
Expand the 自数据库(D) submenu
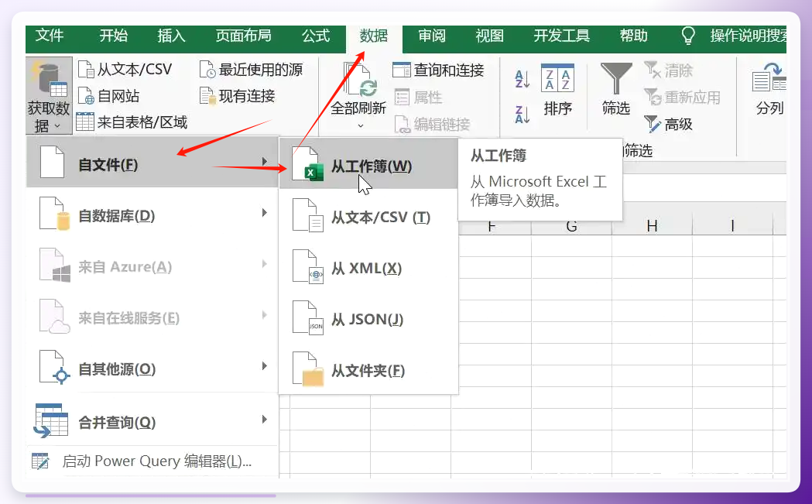tap(152, 214)
